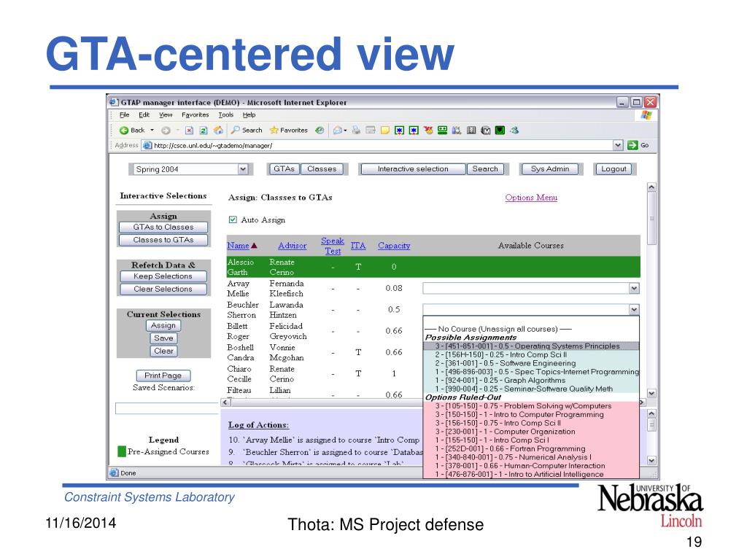The image size is (747, 560).
Task: Click the Messenger people icon
Action: pyautogui.click(x=514, y=130)
